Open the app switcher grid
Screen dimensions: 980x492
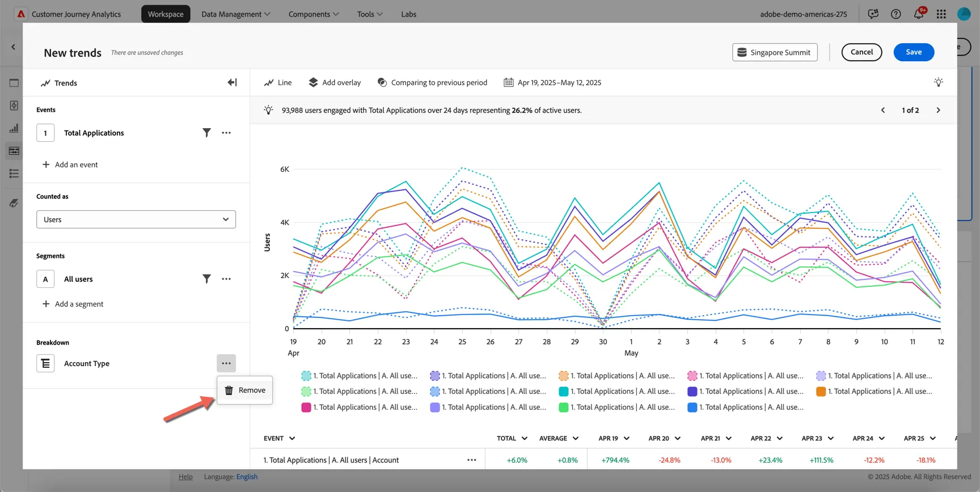(x=941, y=14)
